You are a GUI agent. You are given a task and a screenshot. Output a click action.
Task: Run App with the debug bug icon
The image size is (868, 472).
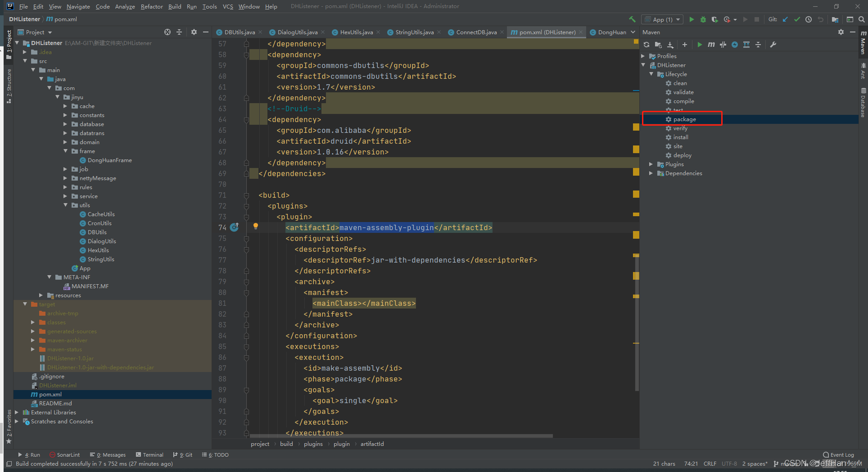pos(703,19)
